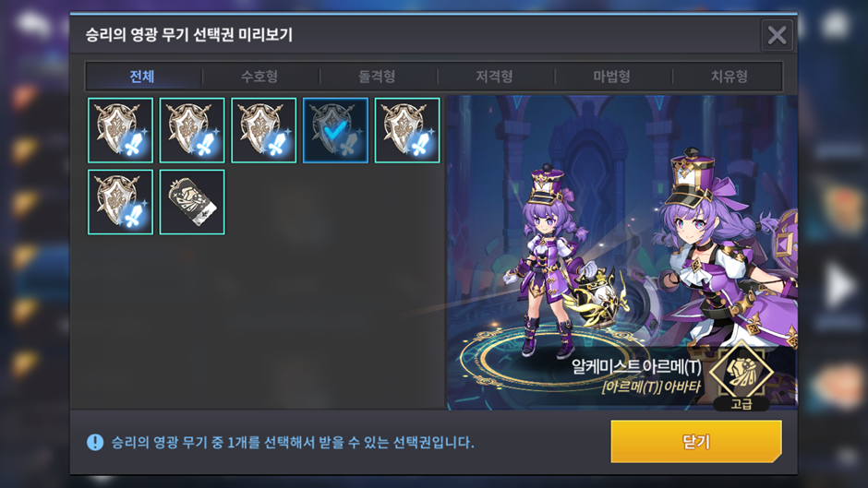Click the yellow 닫기 button
Viewport: 868px width, 488px height.
click(x=696, y=441)
